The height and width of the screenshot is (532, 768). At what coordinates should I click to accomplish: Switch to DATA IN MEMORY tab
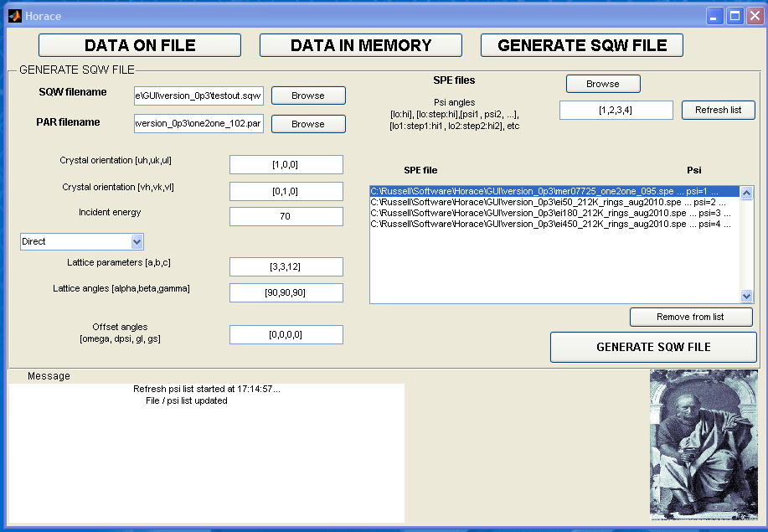click(360, 45)
